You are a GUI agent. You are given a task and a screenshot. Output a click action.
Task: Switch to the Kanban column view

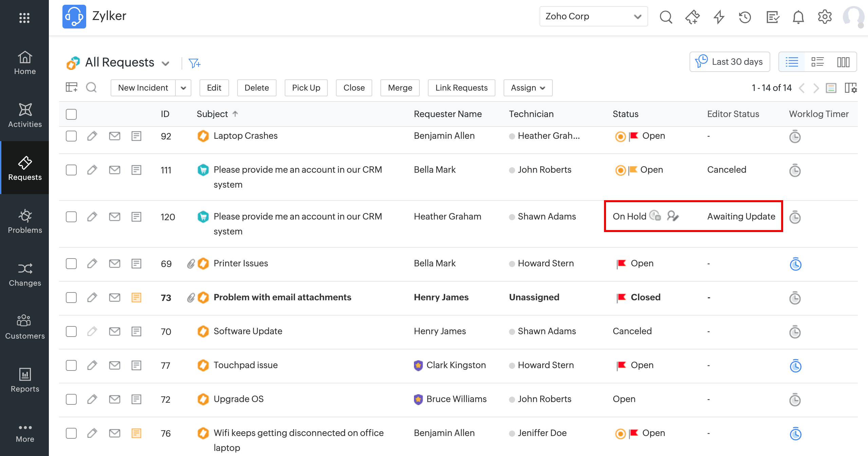coord(843,62)
